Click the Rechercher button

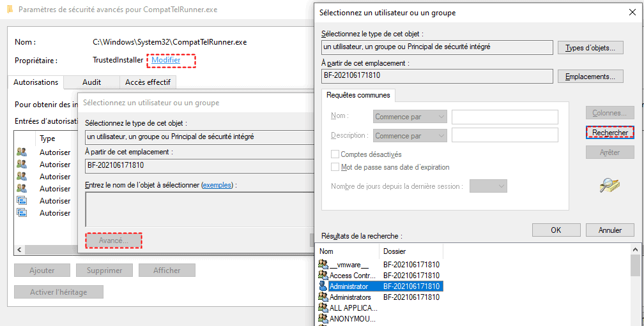pyautogui.click(x=609, y=132)
